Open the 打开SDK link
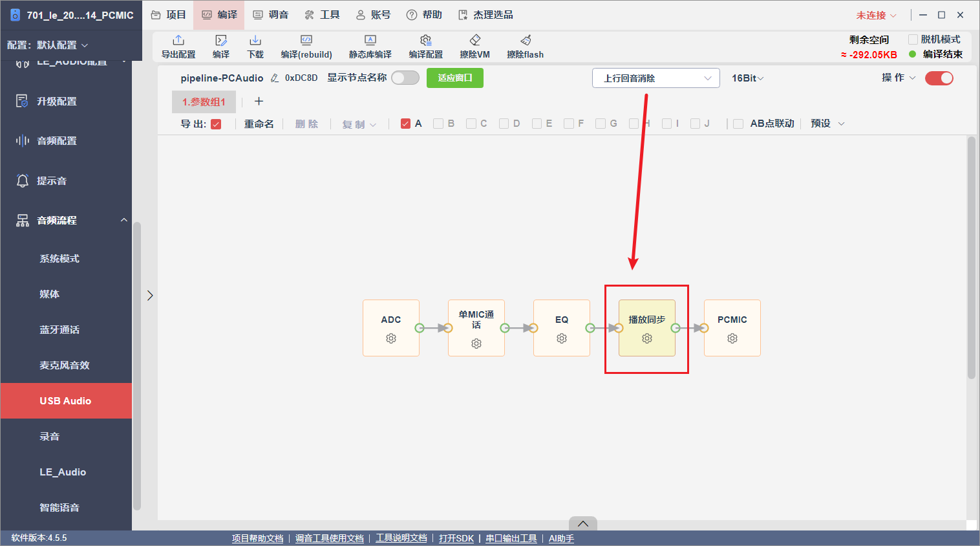The height and width of the screenshot is (546, 980). [x=456, y=538]
